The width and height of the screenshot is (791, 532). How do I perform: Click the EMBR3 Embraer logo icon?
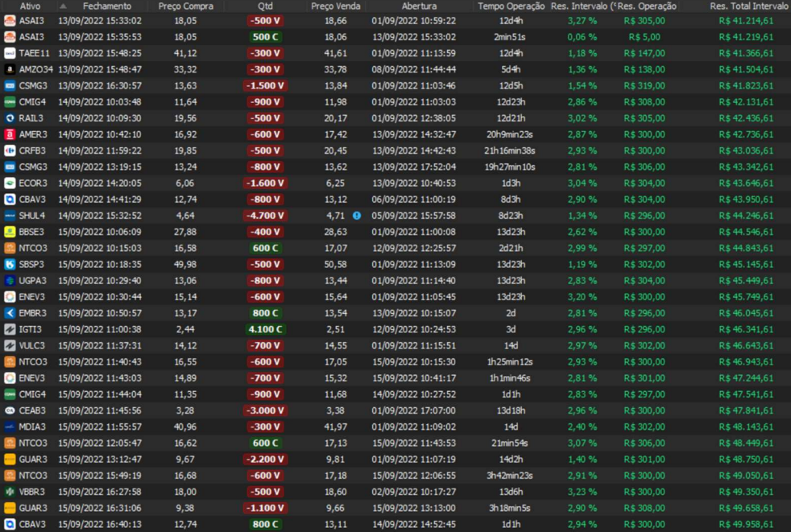coord(10,313)
